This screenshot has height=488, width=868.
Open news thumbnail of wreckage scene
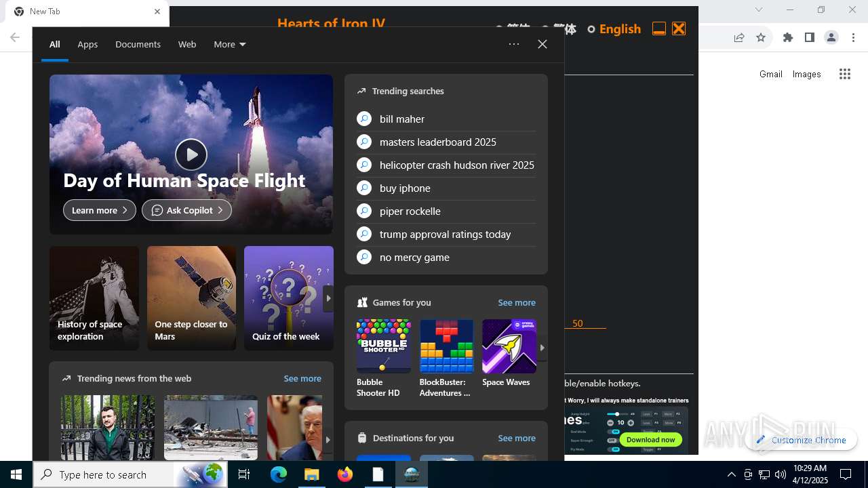point(211,428)
